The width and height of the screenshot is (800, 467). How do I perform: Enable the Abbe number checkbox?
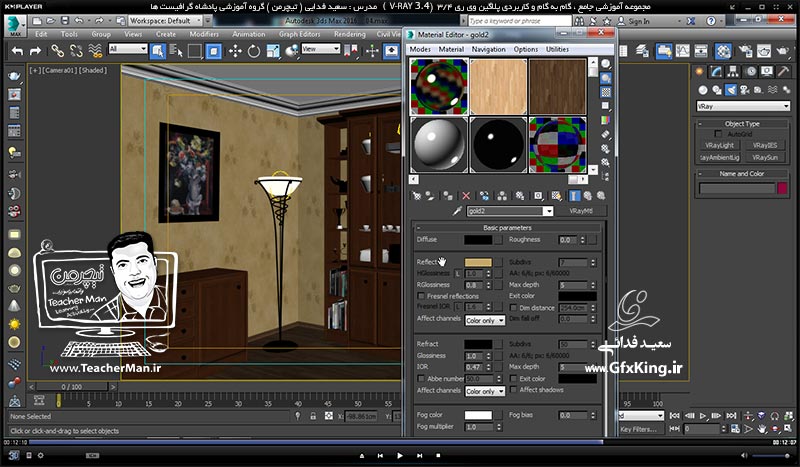coord(421,379)
